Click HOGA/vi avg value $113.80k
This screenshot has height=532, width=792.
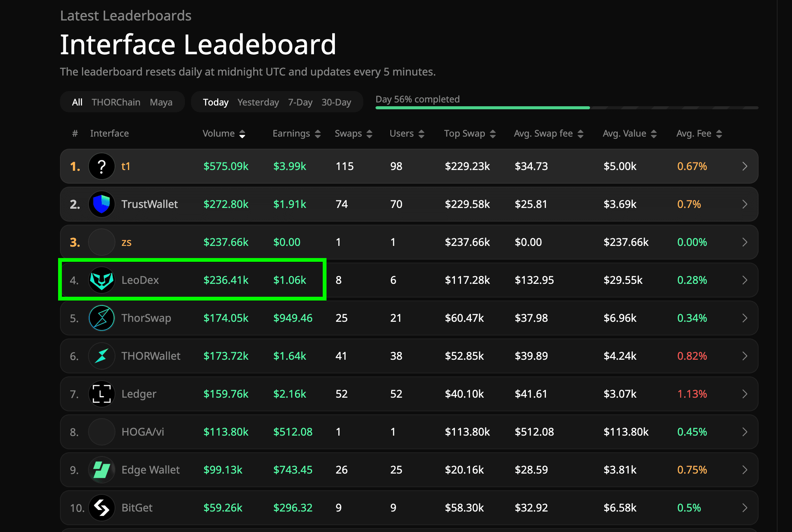(x=626, y=432)
